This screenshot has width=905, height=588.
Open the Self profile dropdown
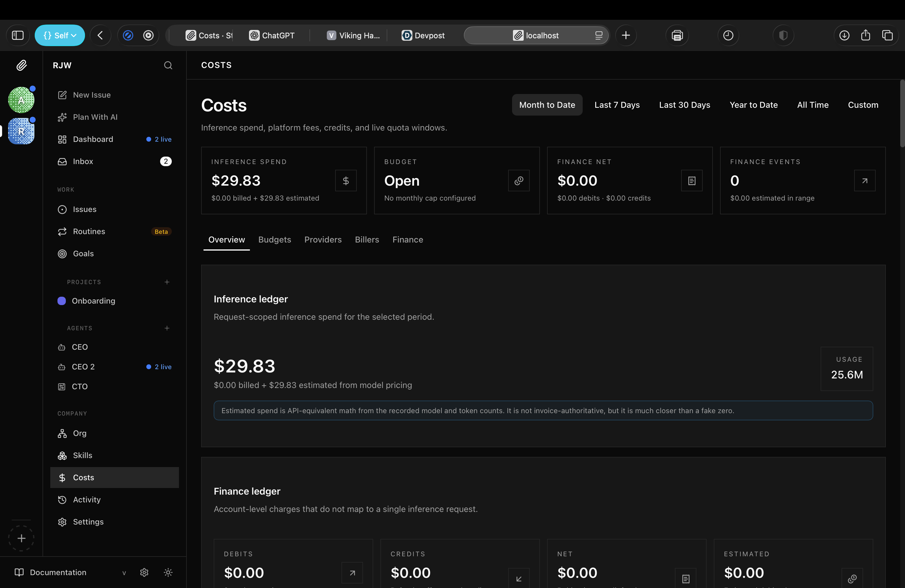coord(60,35)
